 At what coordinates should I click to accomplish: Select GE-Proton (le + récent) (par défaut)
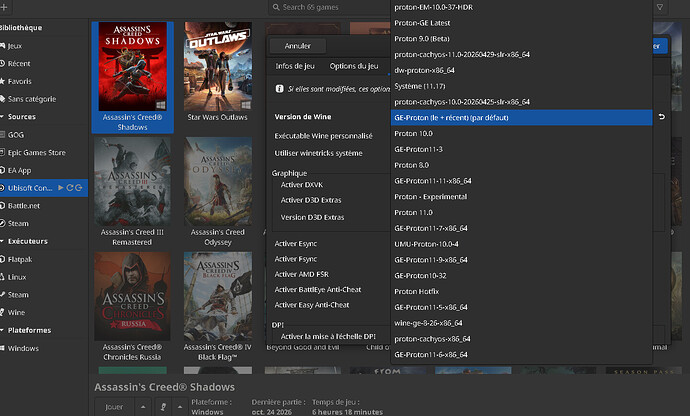point(521,118)
